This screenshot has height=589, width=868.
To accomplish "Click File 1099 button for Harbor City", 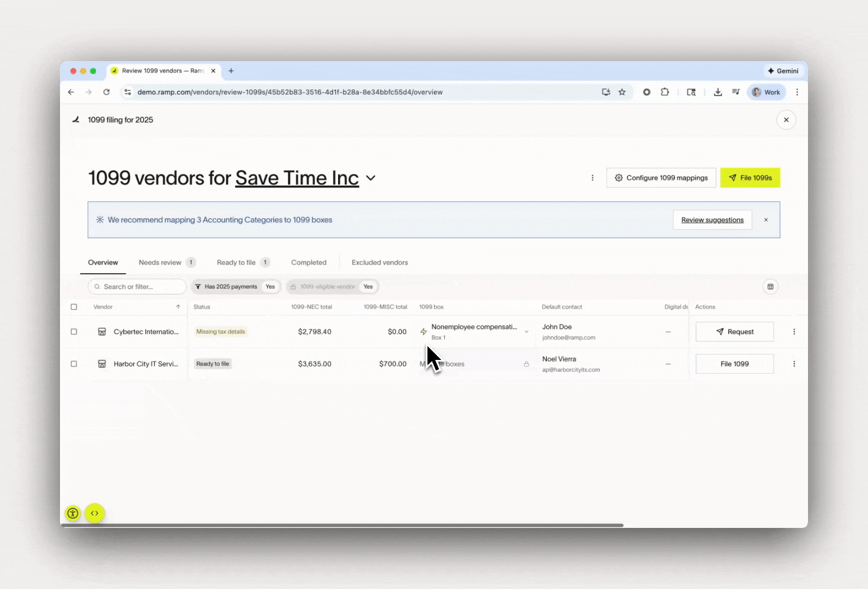I will [734, 364].
